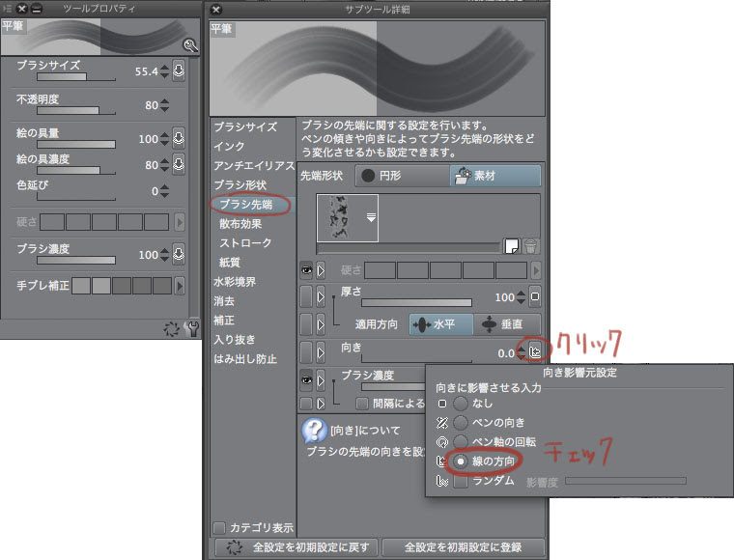Viewport: 734px width, 560px height.
Task: Click the 色延び value stepper
Action: click(x=164, y=191)
